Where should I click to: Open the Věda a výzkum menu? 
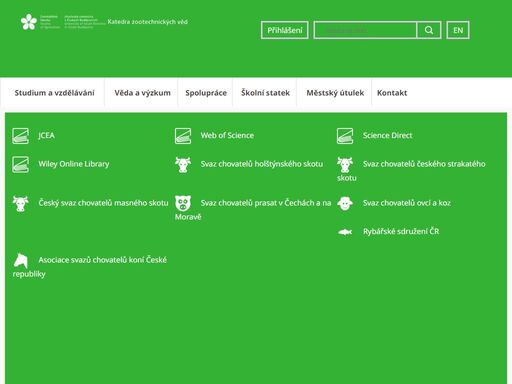[x=142, y=93]
